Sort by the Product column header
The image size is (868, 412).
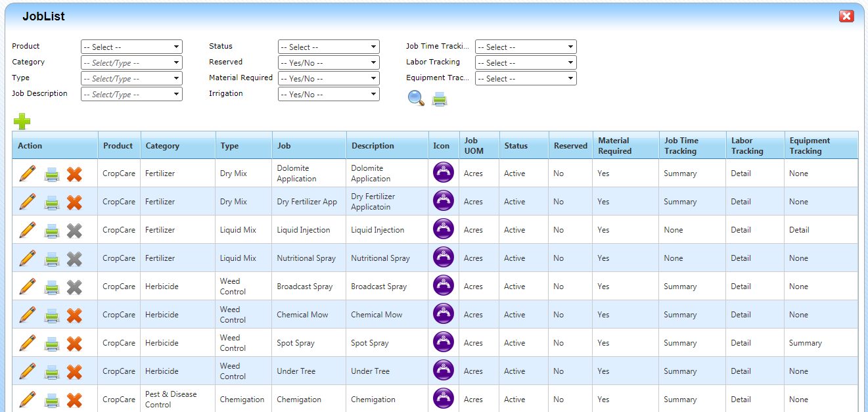(118, 146)
